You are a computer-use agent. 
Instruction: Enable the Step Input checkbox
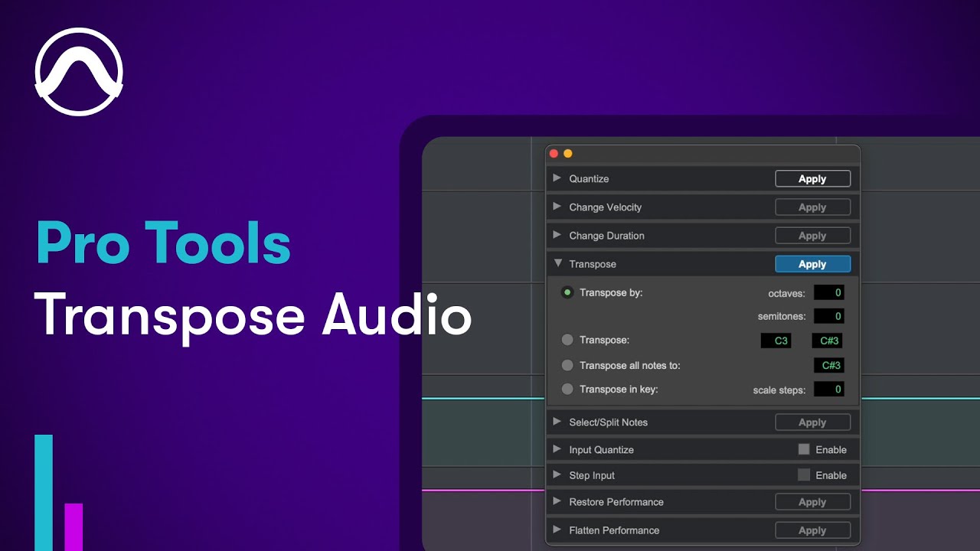tap(804, 475)
